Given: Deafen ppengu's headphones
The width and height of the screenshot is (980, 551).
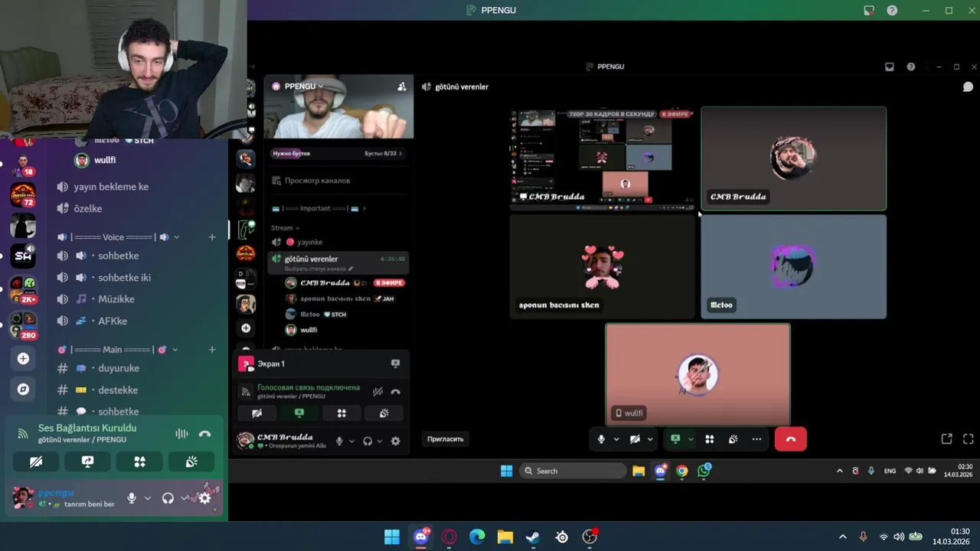Looking at the screenshot, I should 168,498.
